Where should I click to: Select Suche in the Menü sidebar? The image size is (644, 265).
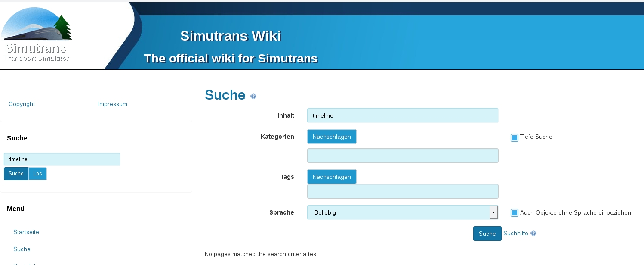click(x=22, y=249)
